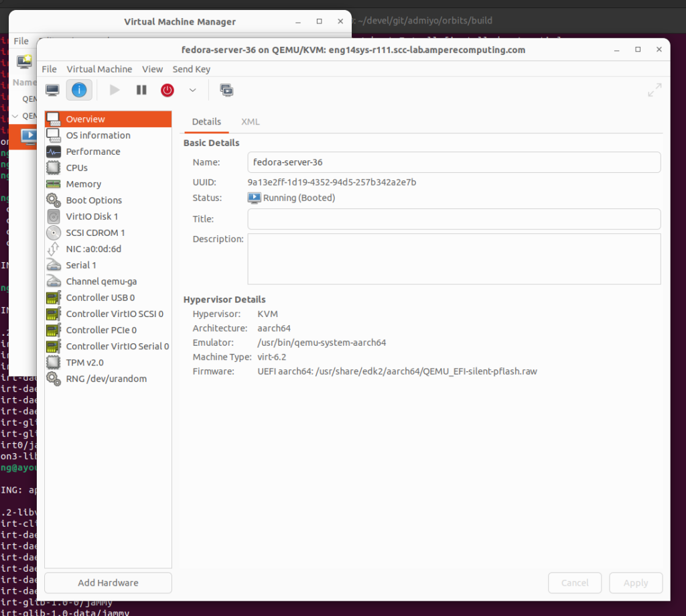
Task: Close the fedora-server-36 details window
Action: tap(659, 50)
